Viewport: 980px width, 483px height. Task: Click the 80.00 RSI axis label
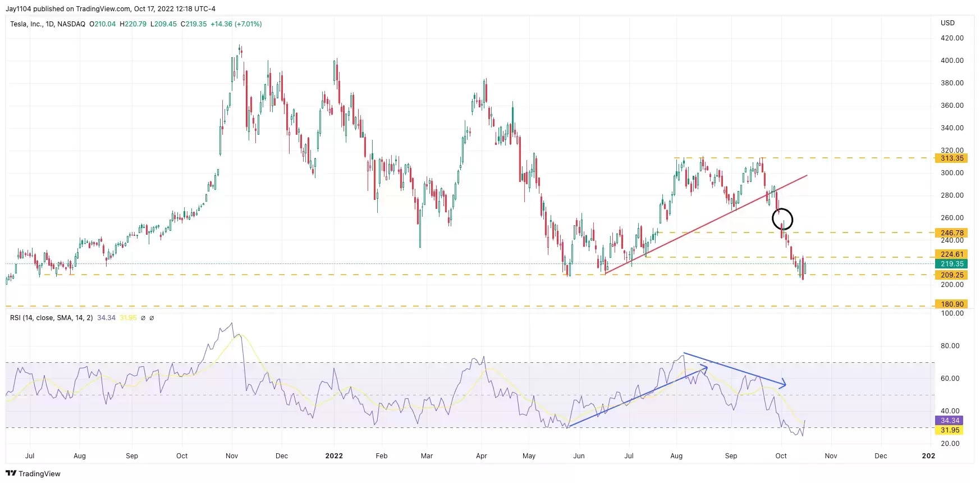pos(950,346)
